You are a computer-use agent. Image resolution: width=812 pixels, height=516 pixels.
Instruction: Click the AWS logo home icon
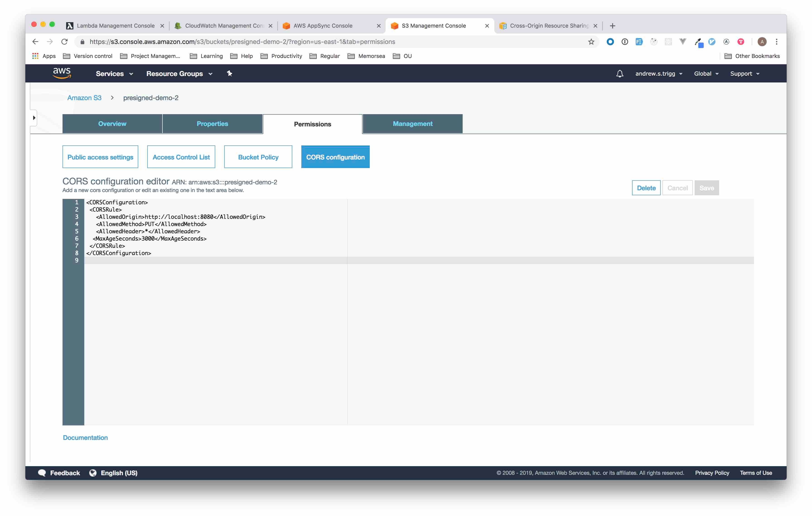coord(62,73)
